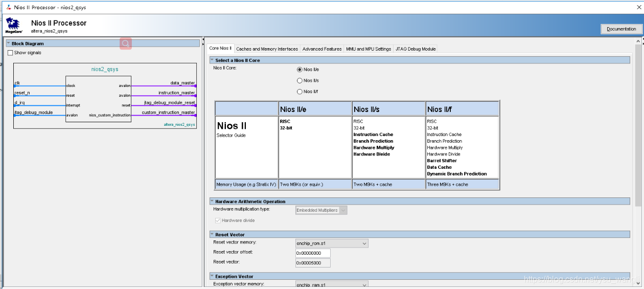Switch to the Core Nios II tab
This screenshot has width=644, height=289.
pyautogui.click(x=220, y=49)
